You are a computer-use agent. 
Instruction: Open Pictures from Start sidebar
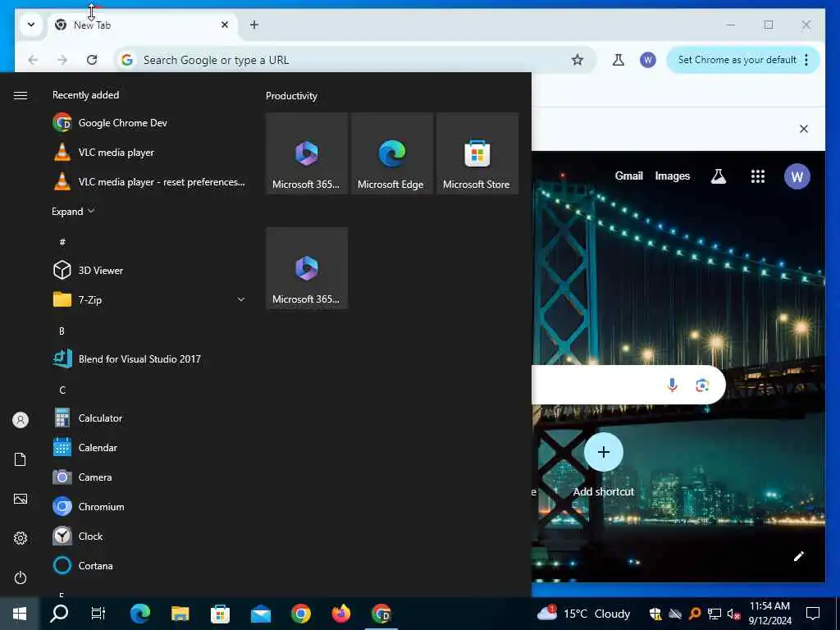tap(21, 499)
